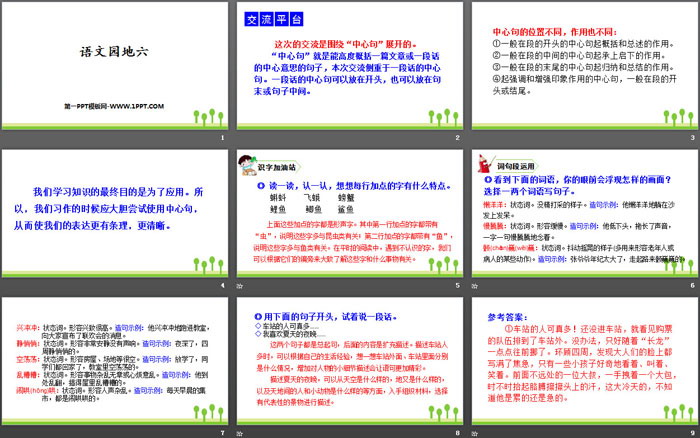Click the animation star icon under slide 5
This screenshot has width=700, height=438.
point(240,286)
